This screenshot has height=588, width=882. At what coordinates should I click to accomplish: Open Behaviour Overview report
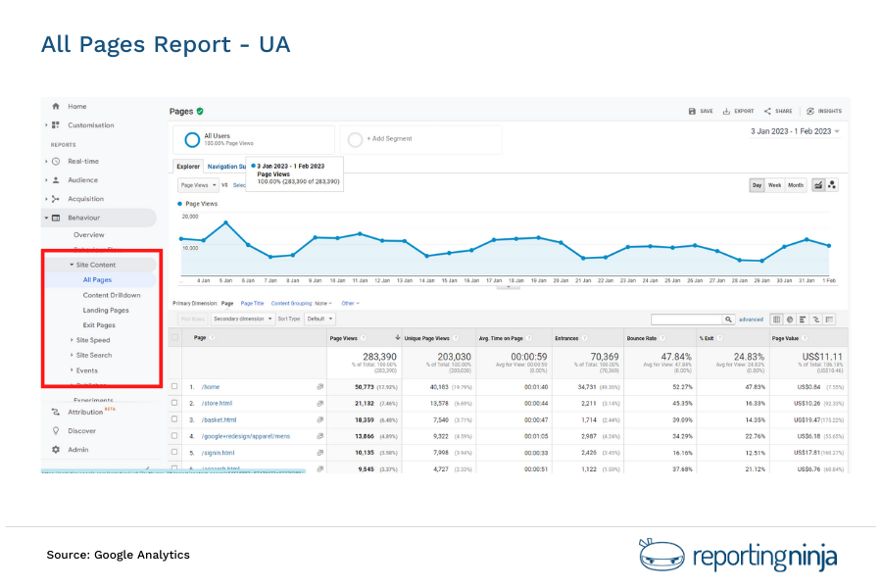coord(88,235)
